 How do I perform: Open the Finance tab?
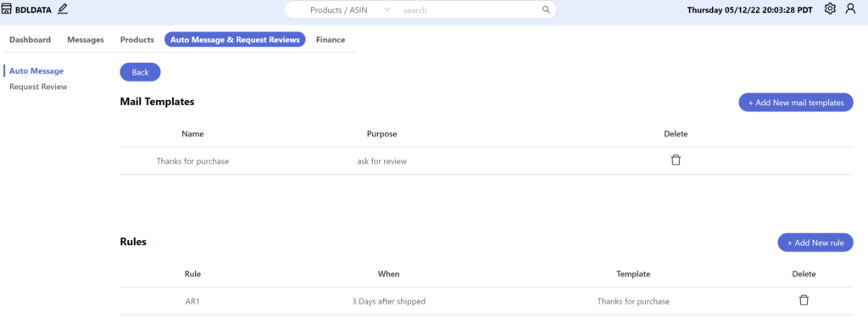pyautogui.click(x=331, y=40)
